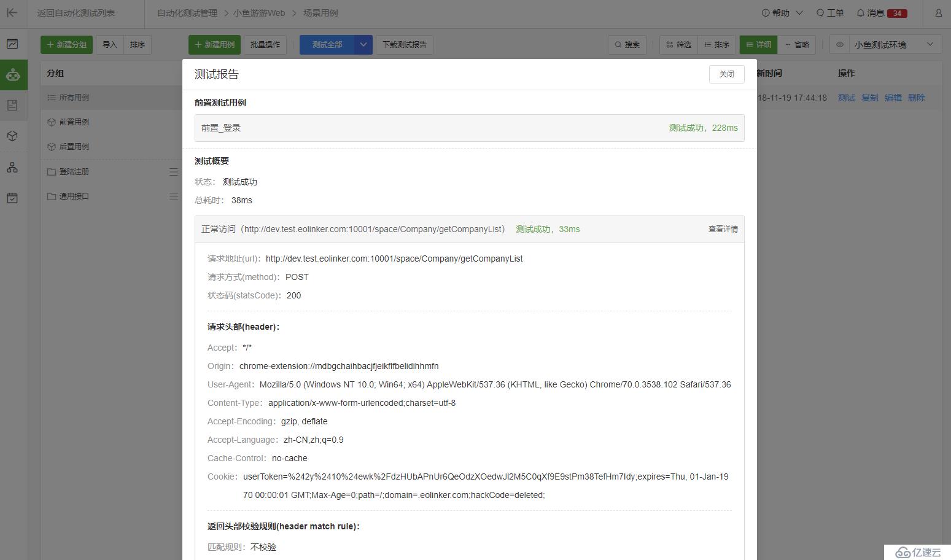Switch to 省略 compact view
The height and width of the screenshot is (560, 951).
click(797, 44)
